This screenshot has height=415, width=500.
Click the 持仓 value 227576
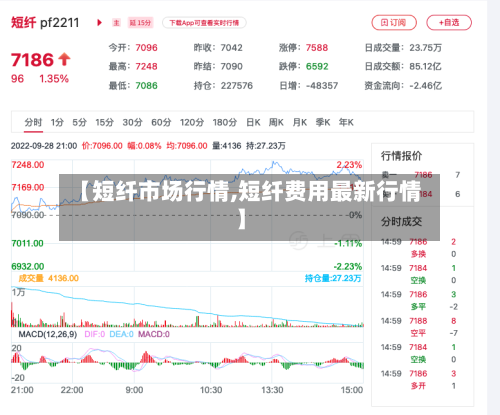(x=237, y=86)
